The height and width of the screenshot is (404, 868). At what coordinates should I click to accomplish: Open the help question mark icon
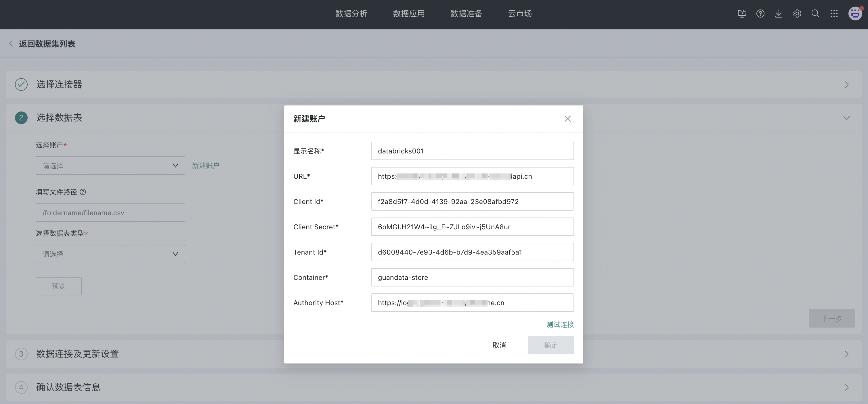[760, 14]
